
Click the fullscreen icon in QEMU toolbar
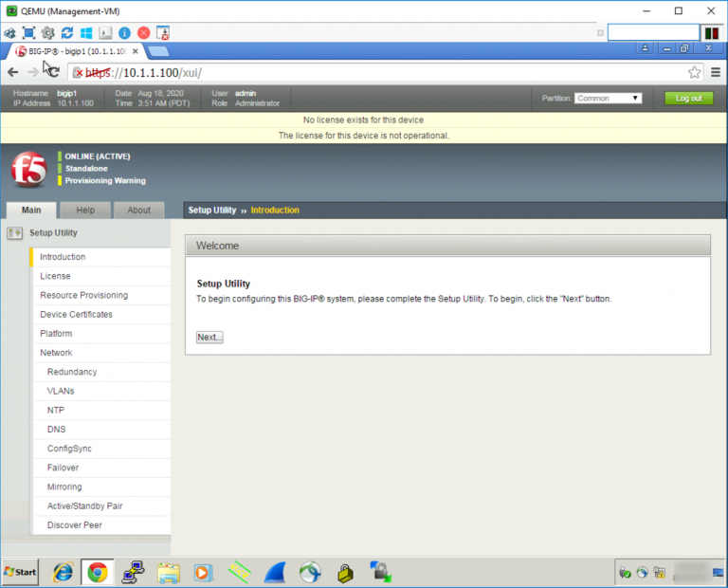click(28, 33)
